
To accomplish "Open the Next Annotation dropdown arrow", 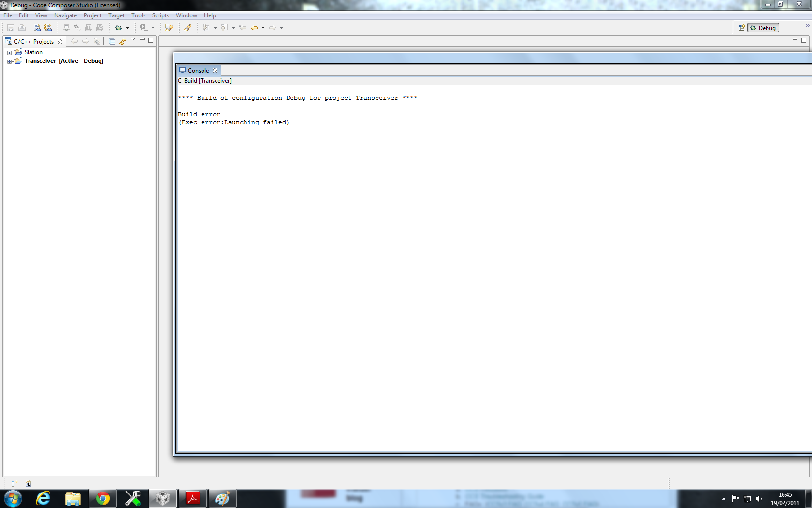I will [x=215, y=28].
